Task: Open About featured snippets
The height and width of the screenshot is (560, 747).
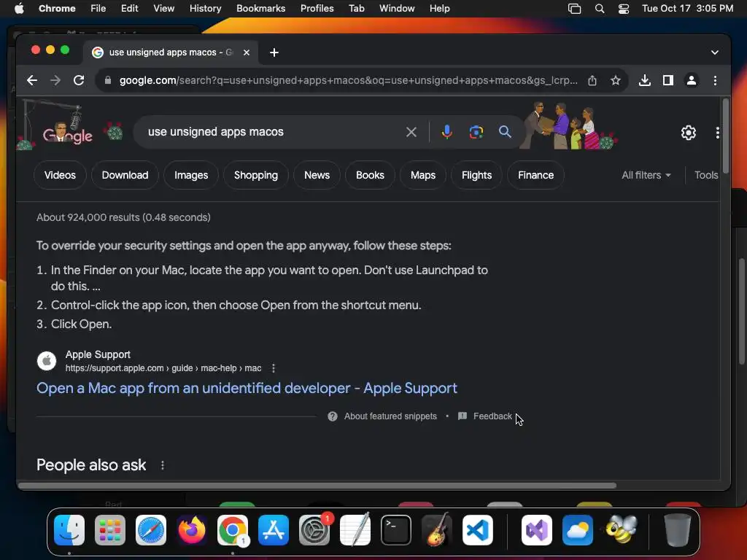Action: 390,416
